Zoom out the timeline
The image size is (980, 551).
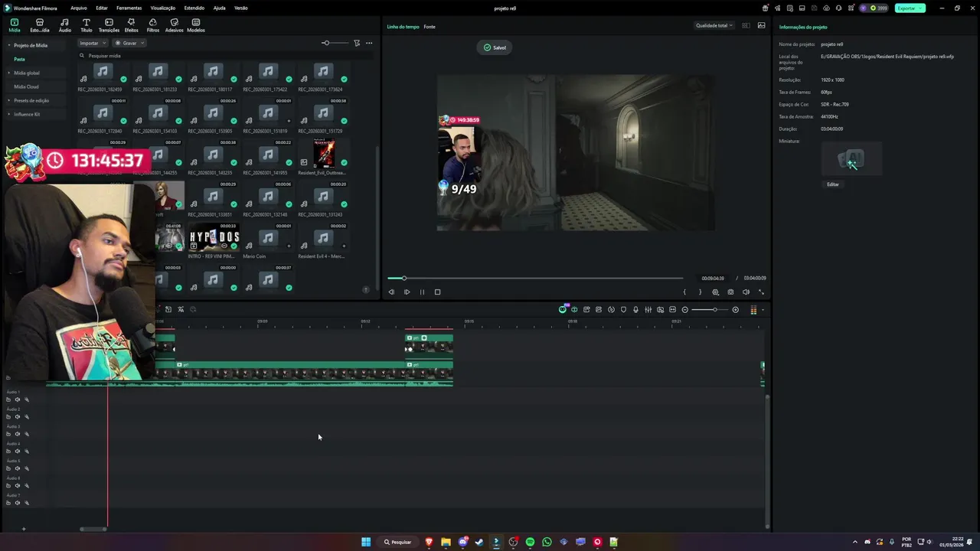tap(684, 309)
